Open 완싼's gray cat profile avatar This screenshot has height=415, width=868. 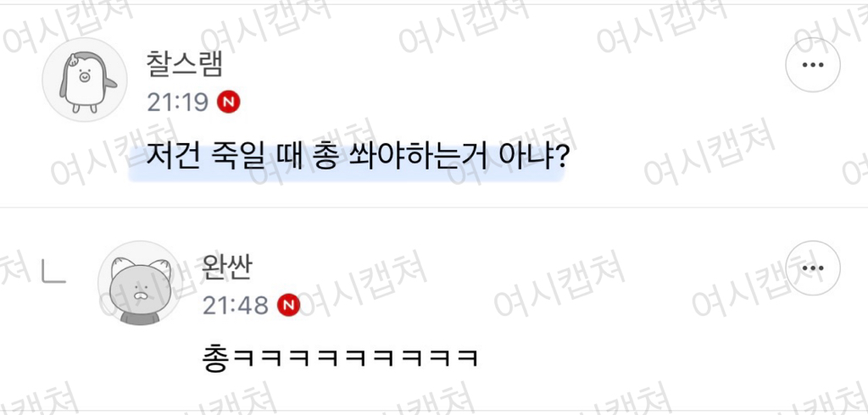pos(140,283)
